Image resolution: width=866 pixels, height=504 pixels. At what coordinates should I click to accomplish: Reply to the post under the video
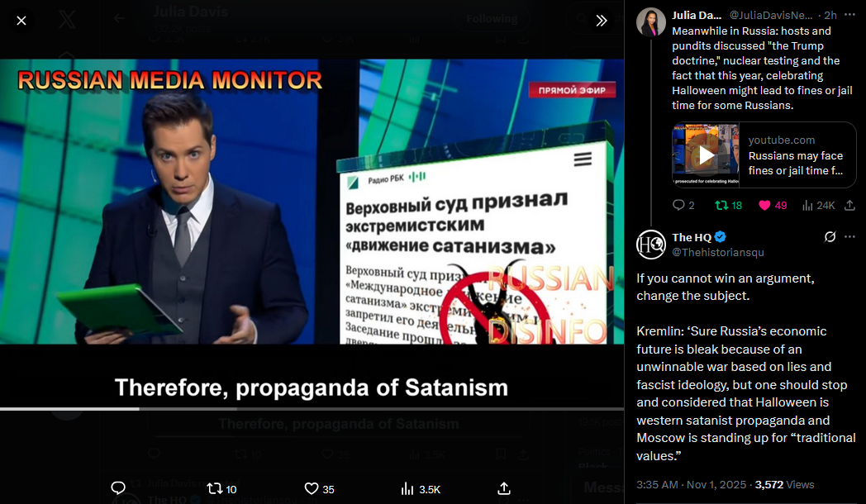tap(117, 488)
